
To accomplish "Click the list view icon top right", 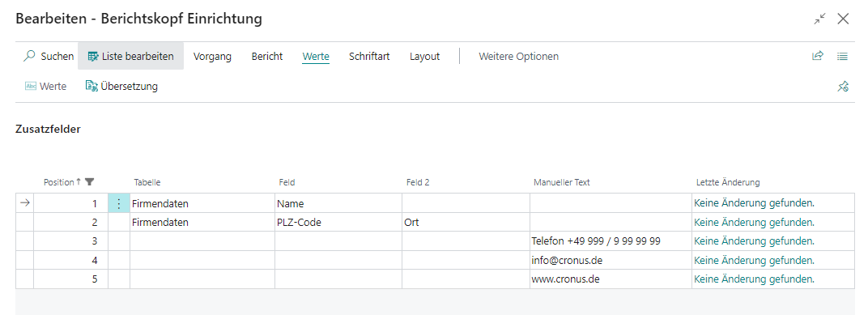I will 843,56.
